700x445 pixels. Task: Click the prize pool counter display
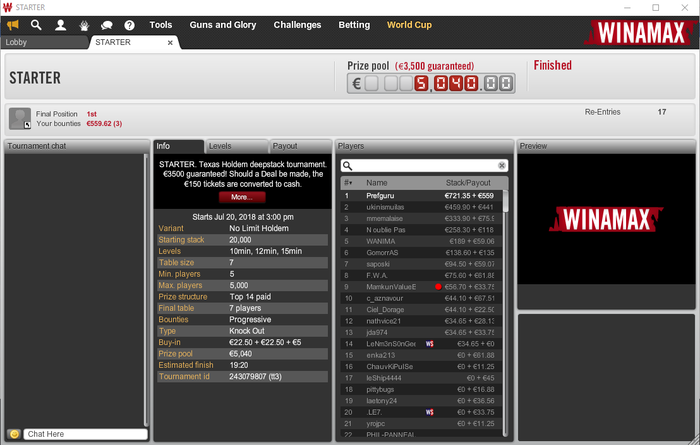(431, 83)
